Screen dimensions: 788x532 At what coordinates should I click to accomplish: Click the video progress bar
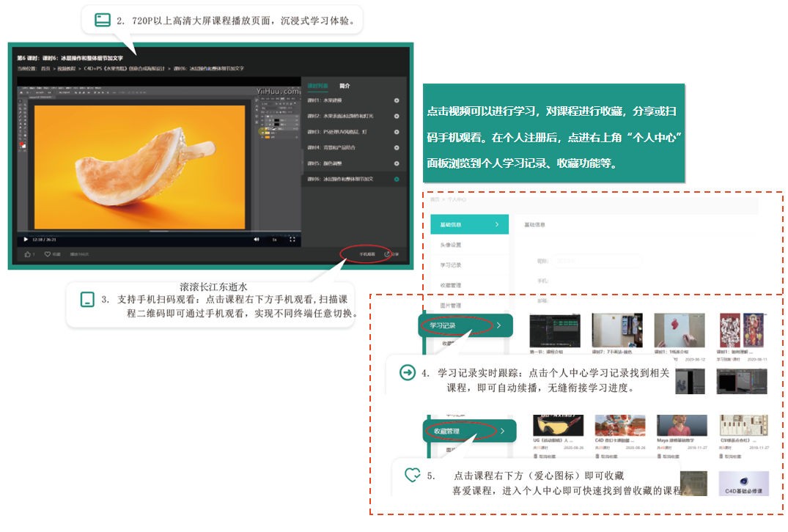pos(147,232)
